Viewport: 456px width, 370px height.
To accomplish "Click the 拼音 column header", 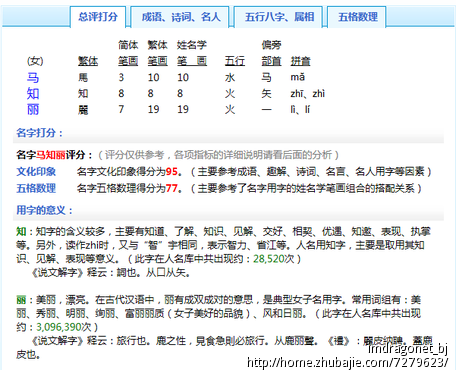I will 300,61.
